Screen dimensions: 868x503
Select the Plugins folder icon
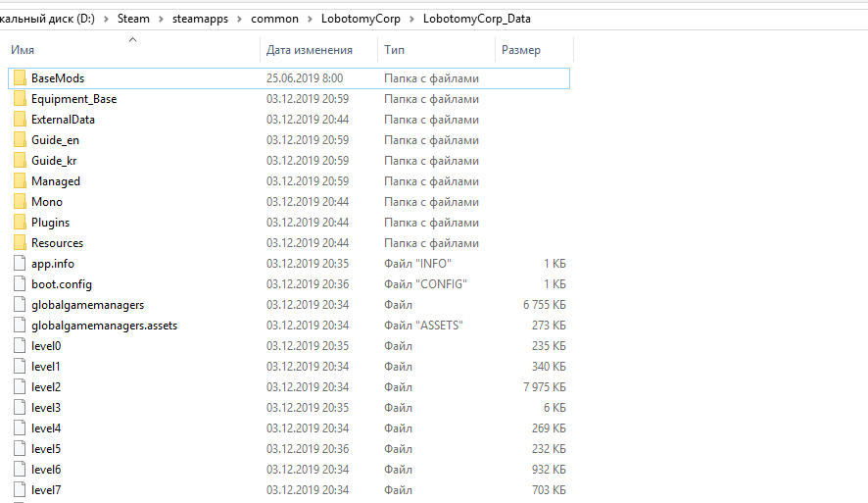click(x=20, y=223)
